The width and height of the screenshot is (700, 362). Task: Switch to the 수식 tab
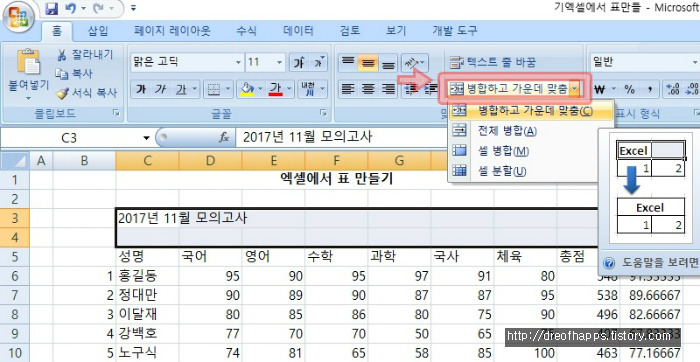pyautogui.click(x=246, y=31)
